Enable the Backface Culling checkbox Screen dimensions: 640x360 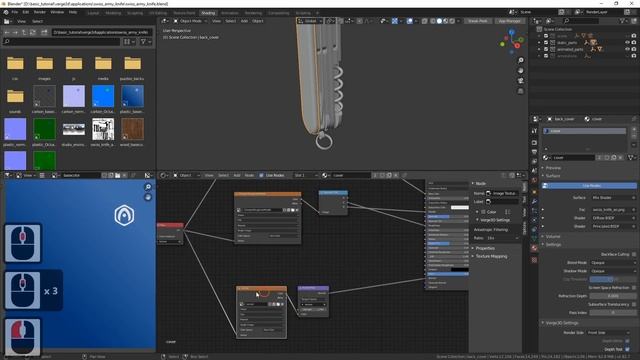(x=634, y=254)
